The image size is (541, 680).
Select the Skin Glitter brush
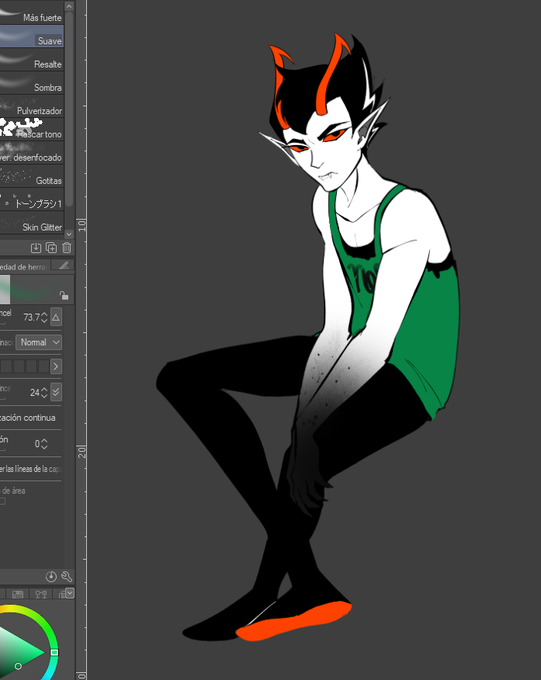coord(32,222)
